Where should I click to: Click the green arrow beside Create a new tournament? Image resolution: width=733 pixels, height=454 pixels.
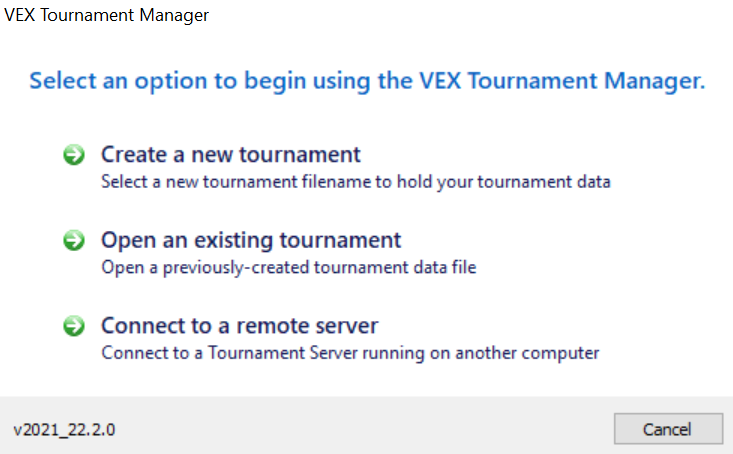pos(73,156)
